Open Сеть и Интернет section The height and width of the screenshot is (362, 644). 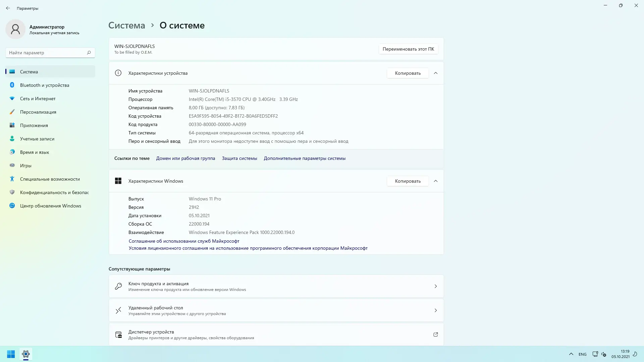(x=38, y=99)
